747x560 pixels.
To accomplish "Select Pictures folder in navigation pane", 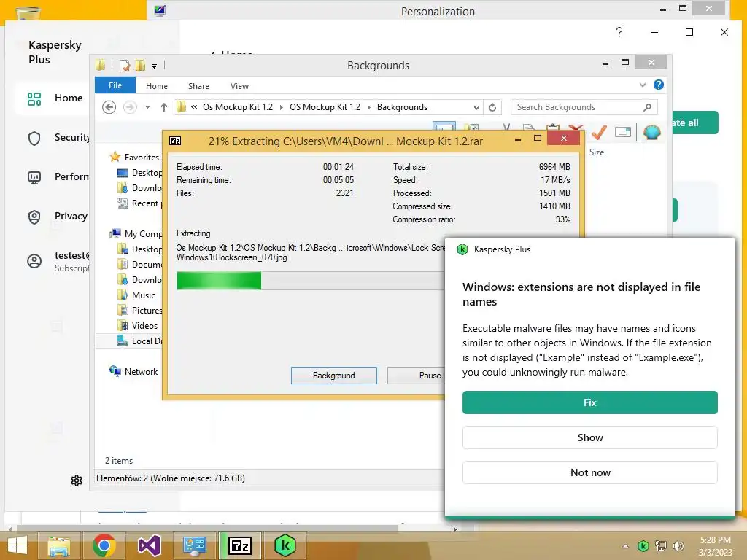I will (139, 311).
